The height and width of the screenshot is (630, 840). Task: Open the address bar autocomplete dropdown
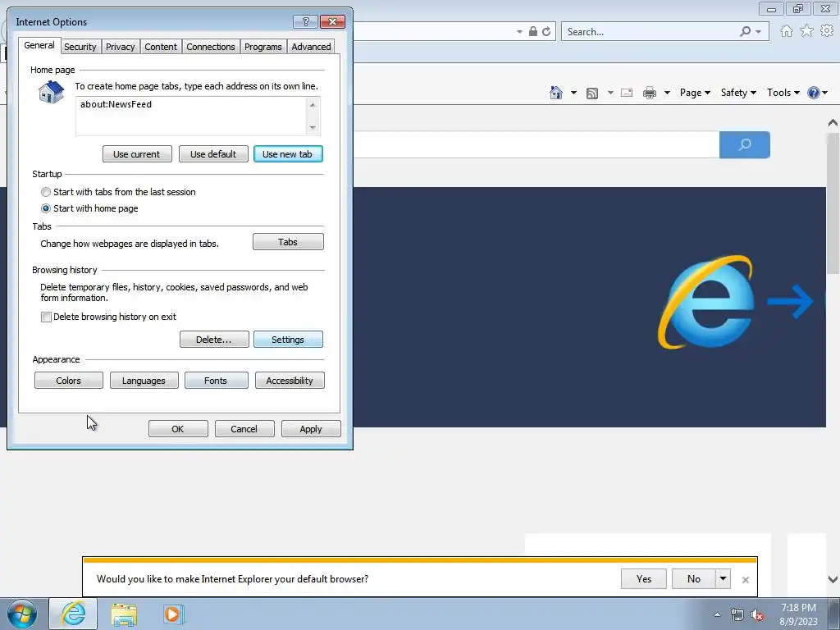tap(519, 32)
